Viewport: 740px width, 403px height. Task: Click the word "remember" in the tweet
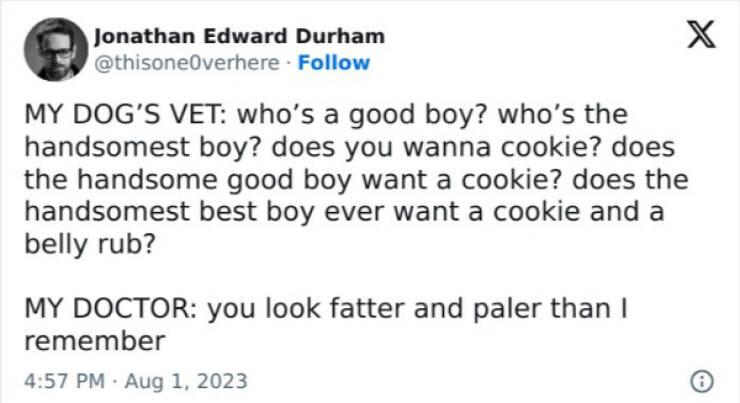pos(93,341)
